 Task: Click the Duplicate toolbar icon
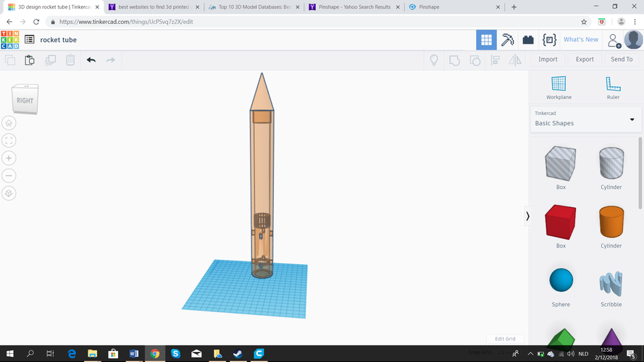click(x=50, y=60)
